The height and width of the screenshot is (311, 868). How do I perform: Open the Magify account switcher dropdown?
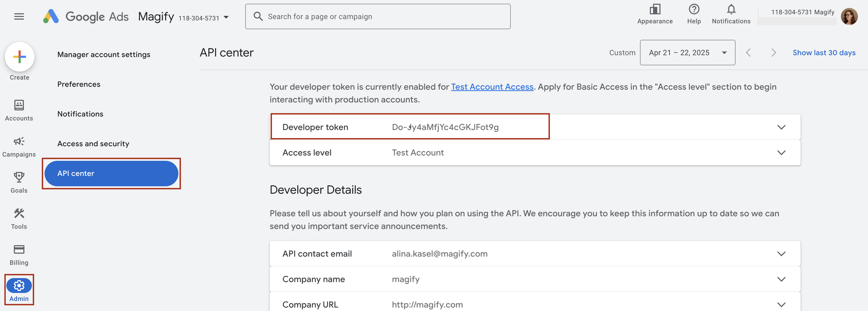[x=226, y=17]
